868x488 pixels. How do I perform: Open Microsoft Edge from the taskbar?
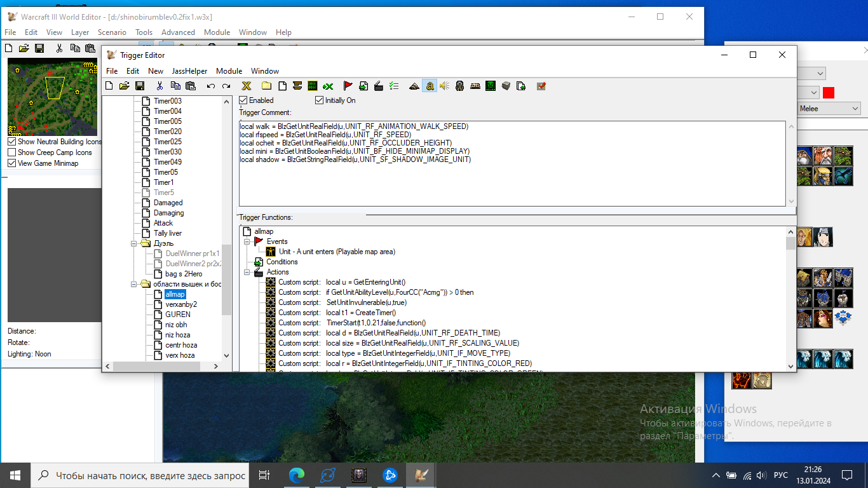pos(297,475)
